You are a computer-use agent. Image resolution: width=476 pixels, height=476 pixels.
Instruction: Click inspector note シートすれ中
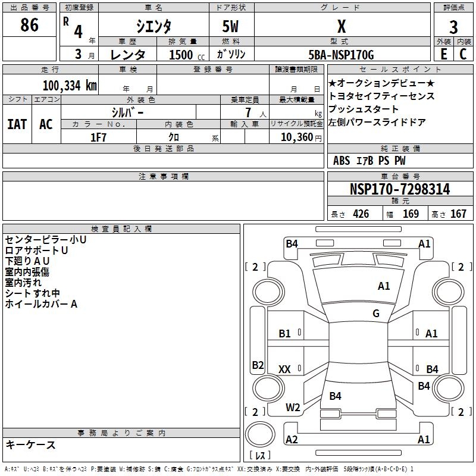pyautogui.click(x=33, y=293)
